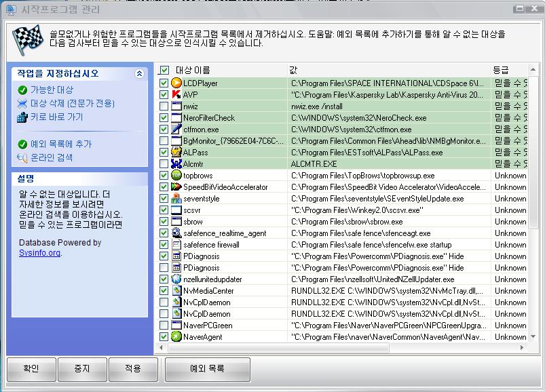Select the seventstyle program icon
This screenshot has height=392, width=545.
click(176, 198)
